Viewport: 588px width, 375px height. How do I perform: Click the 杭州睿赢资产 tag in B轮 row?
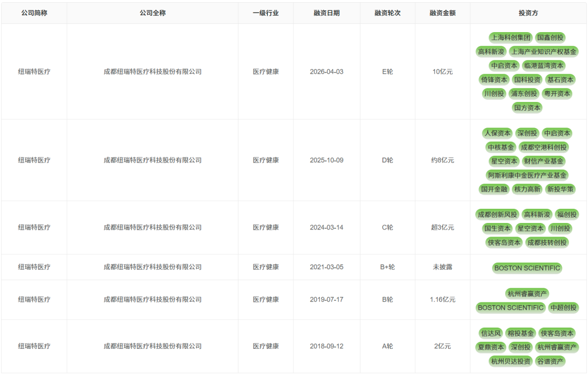[x=528, y=293]
